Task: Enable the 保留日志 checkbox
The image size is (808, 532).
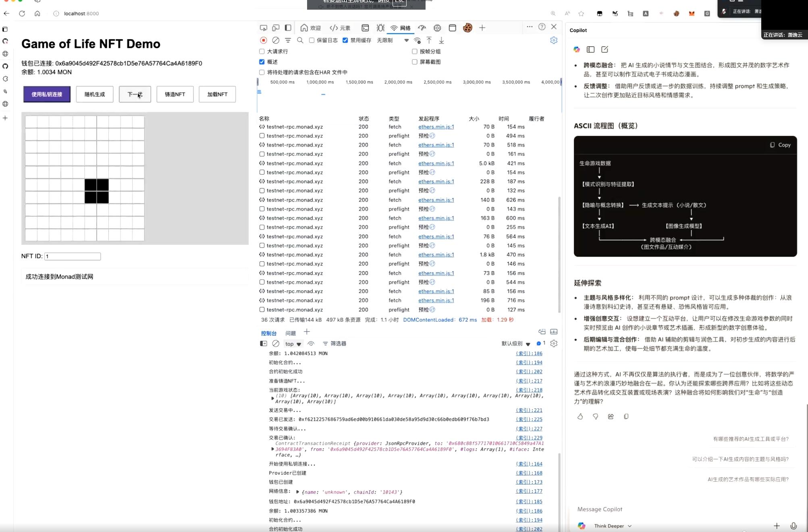Action: [312, 40]
